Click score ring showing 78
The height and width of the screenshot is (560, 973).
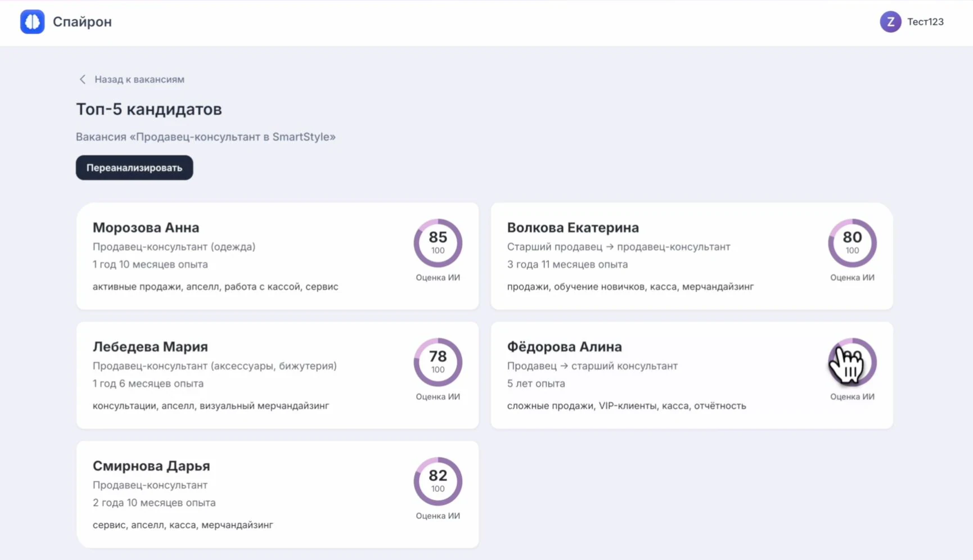(x=438, y=362)
